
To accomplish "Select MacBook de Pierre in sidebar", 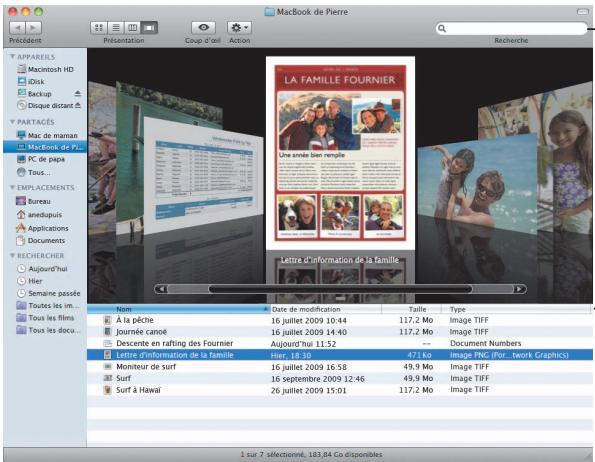I will (45, 147).
